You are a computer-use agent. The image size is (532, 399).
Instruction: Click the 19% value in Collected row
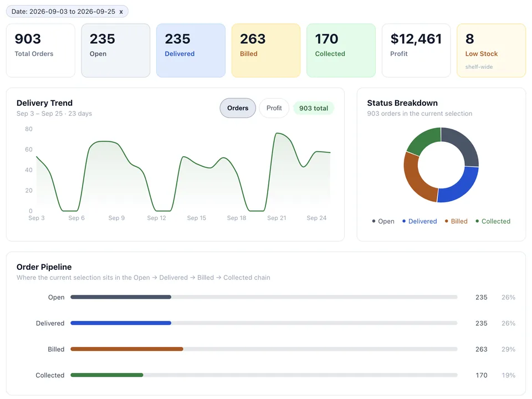(x=508, y=375)
